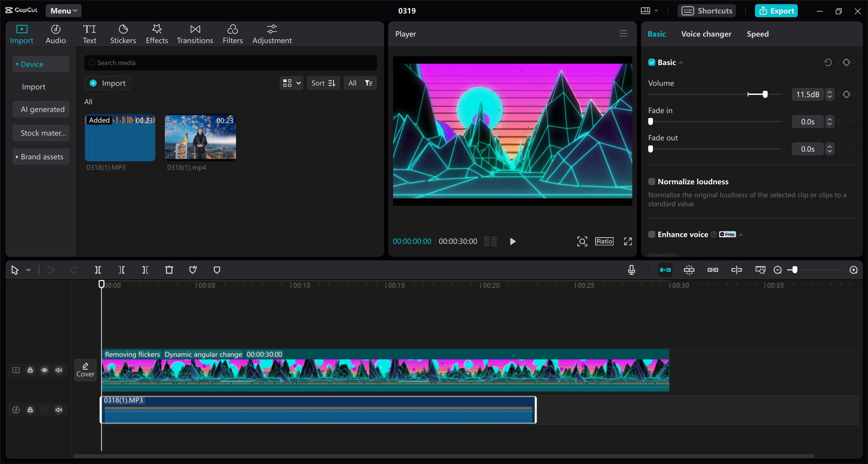Play the preview in the player
This screenshot has width=868, height=464.
[x=513, y=241]
